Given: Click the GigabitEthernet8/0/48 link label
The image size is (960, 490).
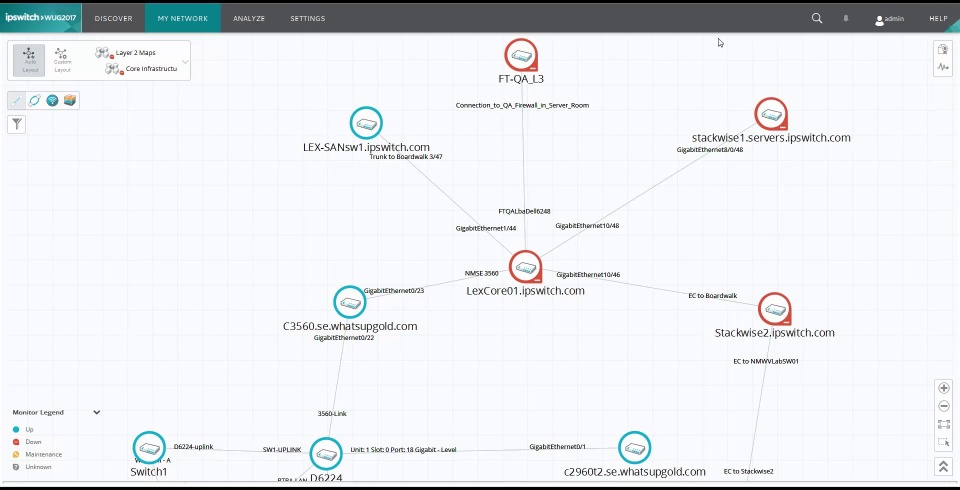Looking at the screenshot, I should tap(710, 149).
